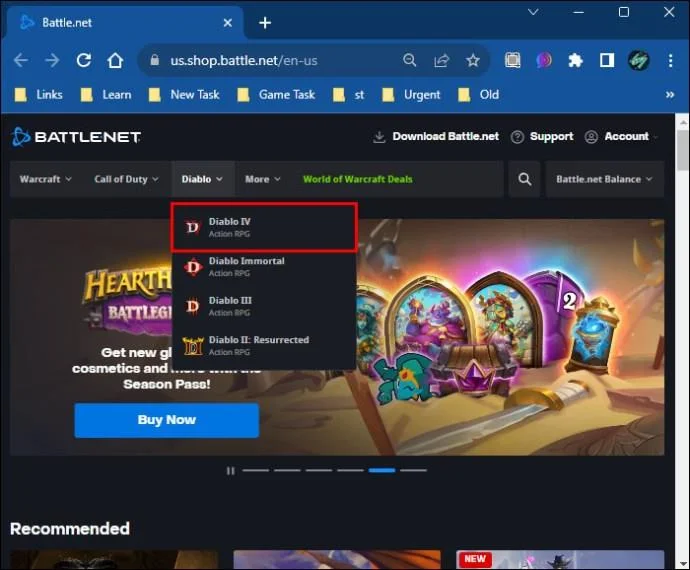
Task: Open the Chrome three-dot menu
Action: 671,60
